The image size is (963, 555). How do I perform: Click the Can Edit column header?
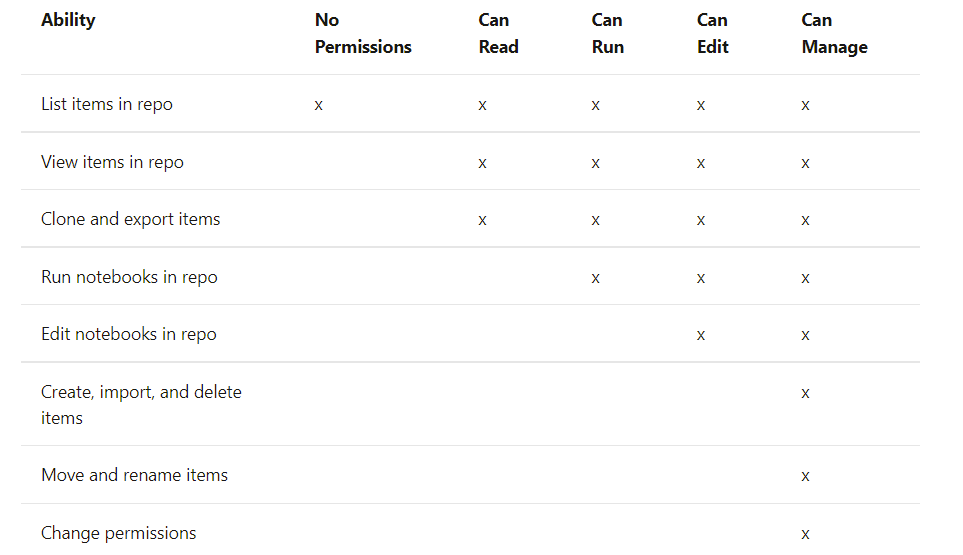[x=712, y=33]
